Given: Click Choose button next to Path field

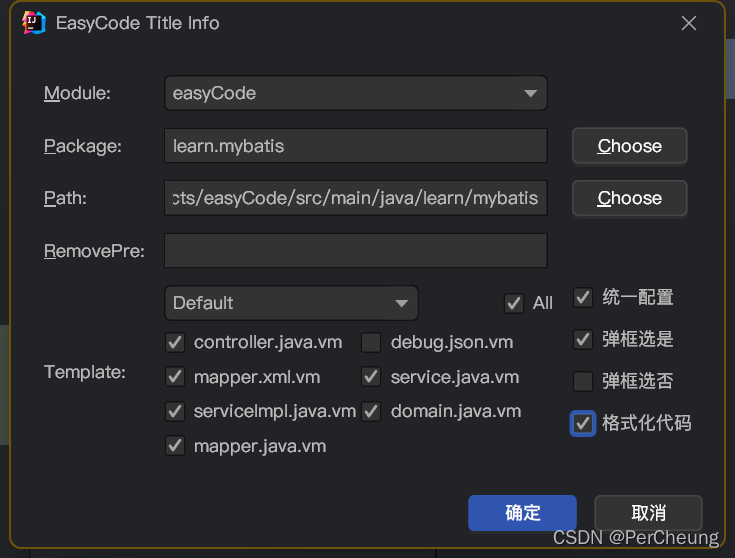Looking at the screenshot, I should tap(630, 198).
